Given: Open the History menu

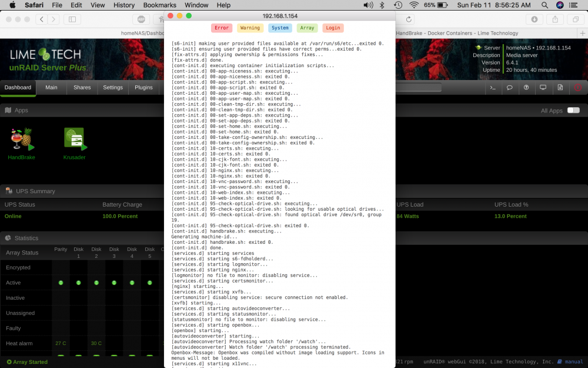Looking at the screenshot, I should [x=123, y=5].
